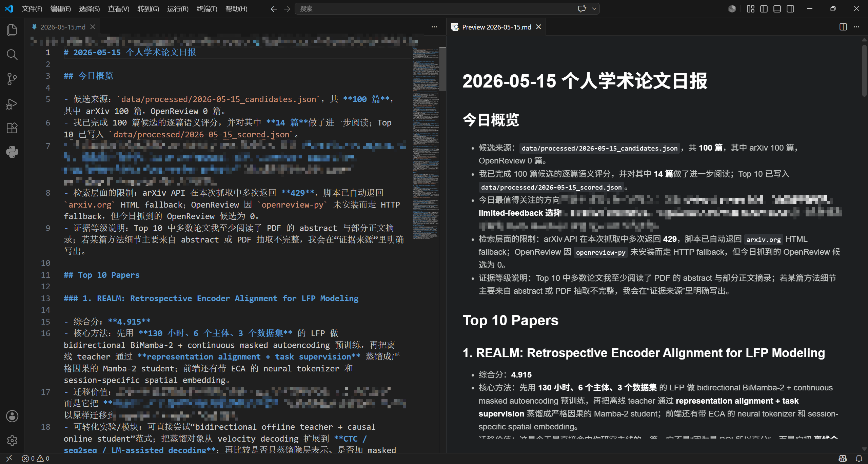868x464 pixels.
Task: Split the preview editor to the right
Action: pyautogui.click(x=843, y=27)
